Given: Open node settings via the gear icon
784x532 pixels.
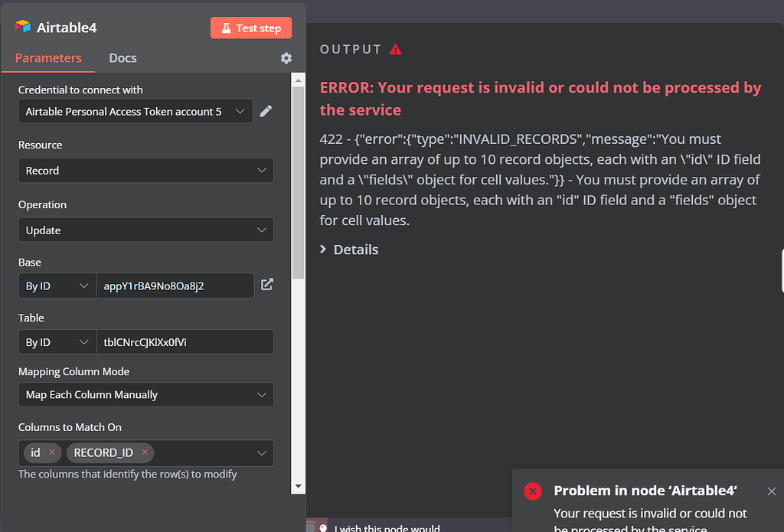Looking at the screenshot, I should (x=286, y=57).
